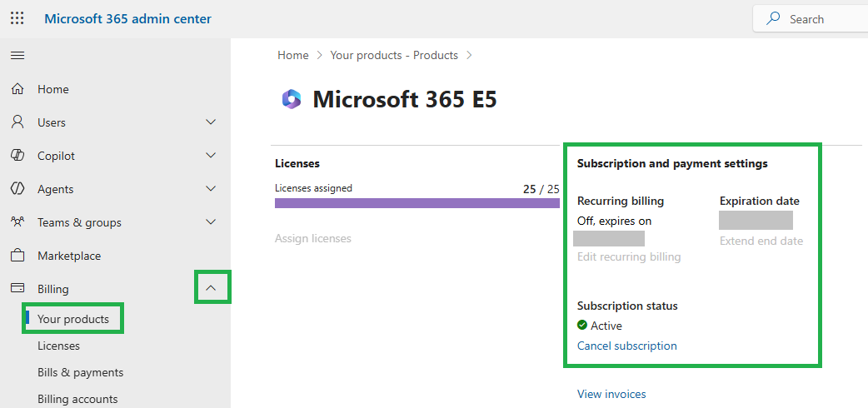Click Extend end date link

[761, 241]
